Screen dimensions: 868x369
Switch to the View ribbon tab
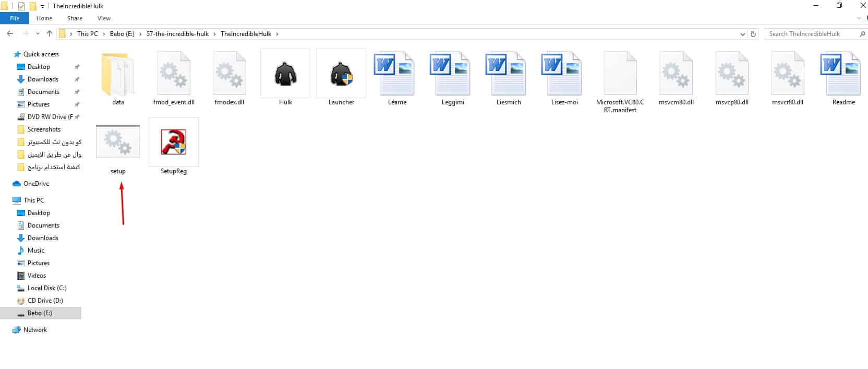coord(104,18)
